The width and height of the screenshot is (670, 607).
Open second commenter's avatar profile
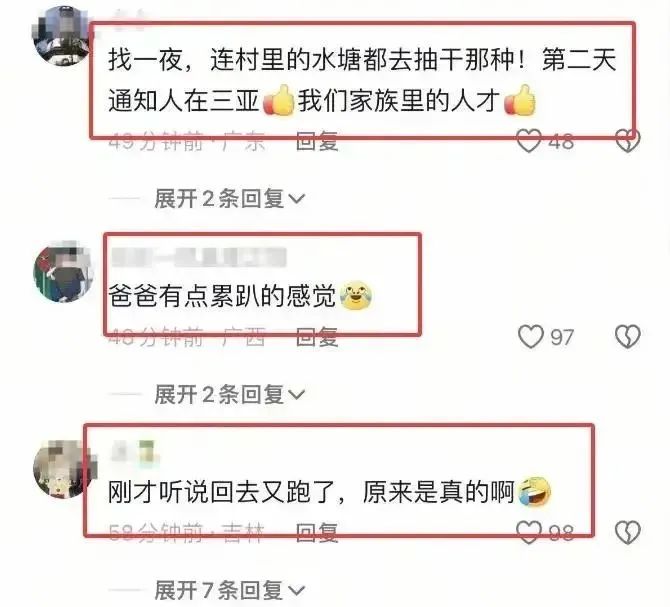tap(63, 271)
